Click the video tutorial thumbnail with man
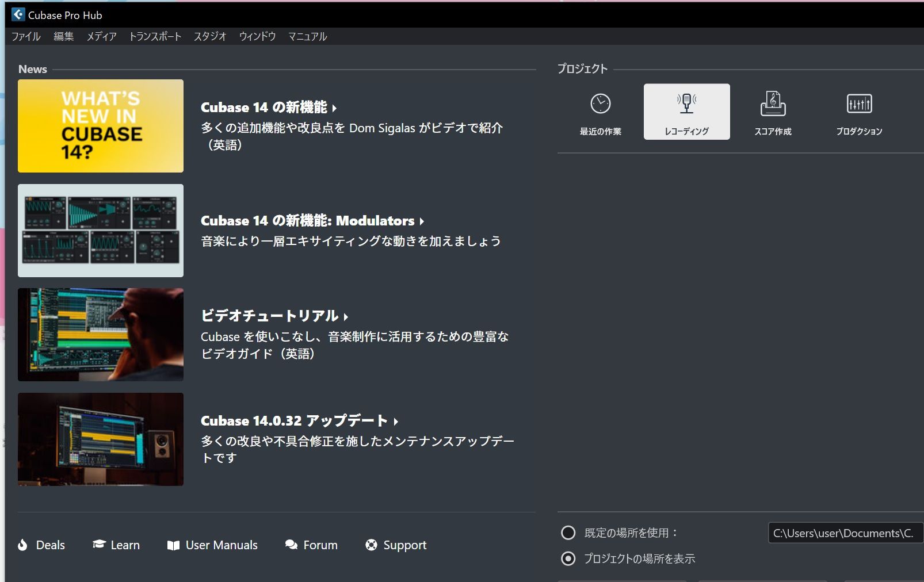The height and width of the screenshot is (582, 924). [x=101, y=335]
